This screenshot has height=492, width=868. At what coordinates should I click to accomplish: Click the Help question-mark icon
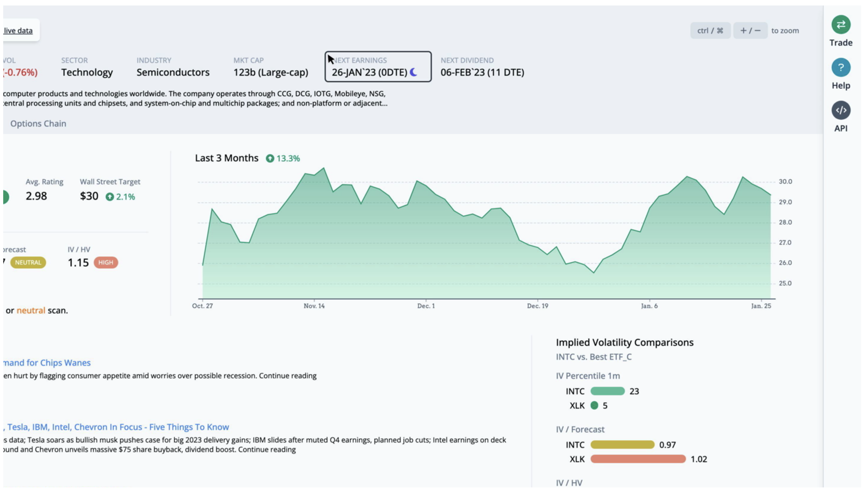pyautogui.click(x=841, y=68)
